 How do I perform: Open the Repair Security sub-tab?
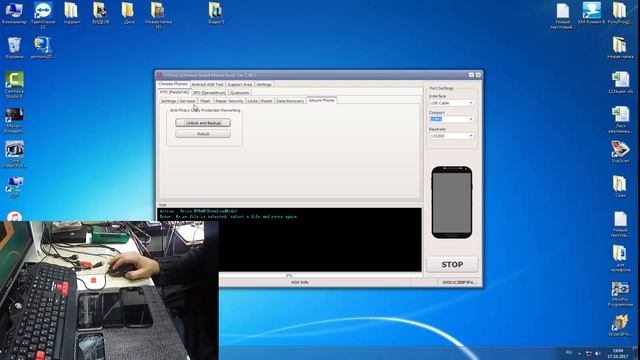pyautogui.click(x=229, y=101)
